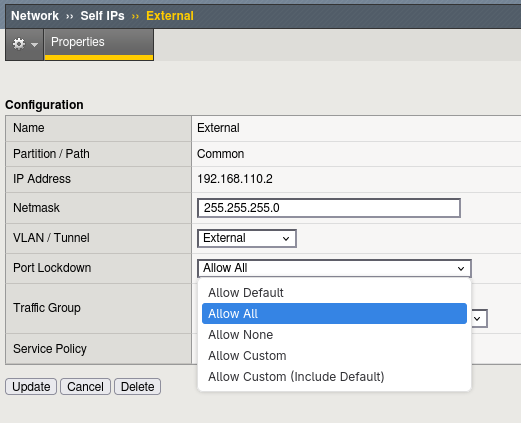Screen dimensions: 521x423
Task: Collapse the Port Lockdown dropdown
Action: tap(334, 268)
